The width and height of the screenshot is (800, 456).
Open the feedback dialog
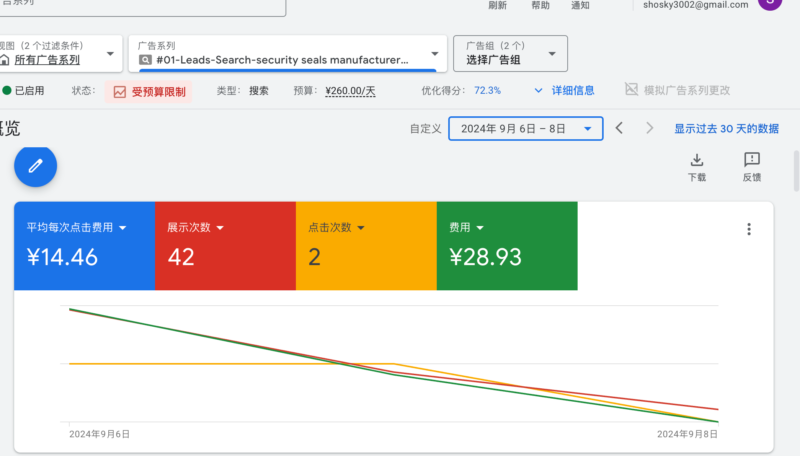752,167
